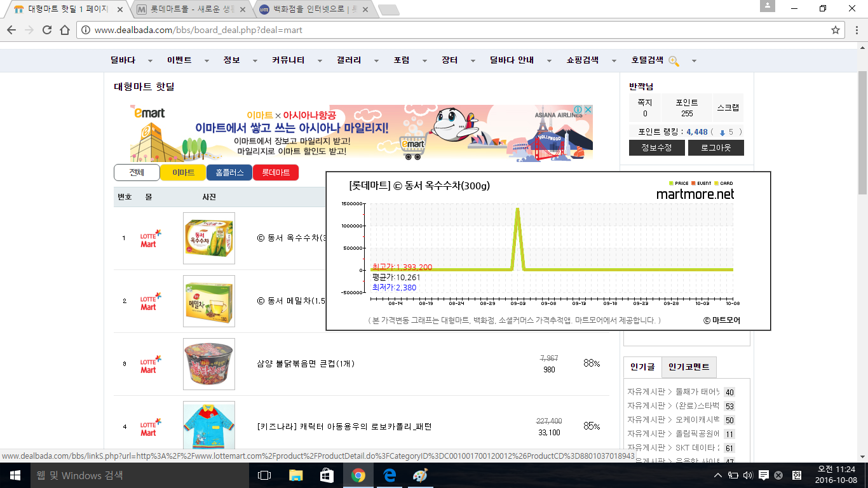Select the 이마트 filter button
The image size is (868, 488).
coord(183,173)
